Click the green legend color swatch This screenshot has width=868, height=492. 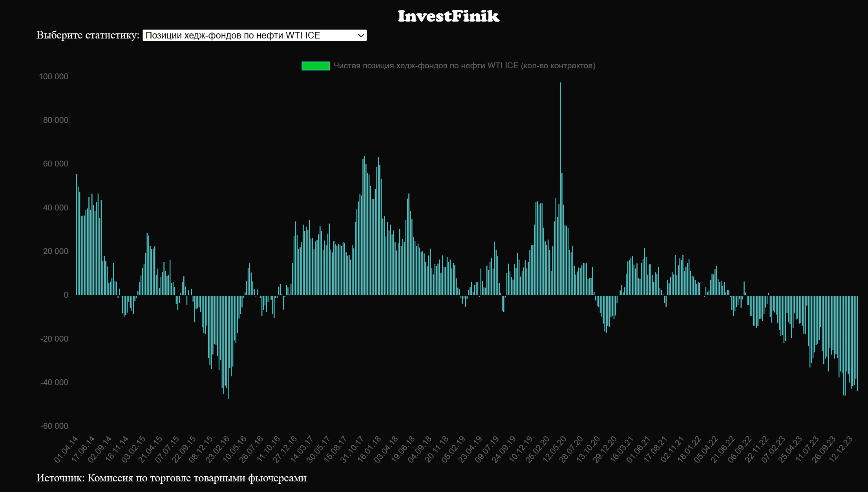315,66
